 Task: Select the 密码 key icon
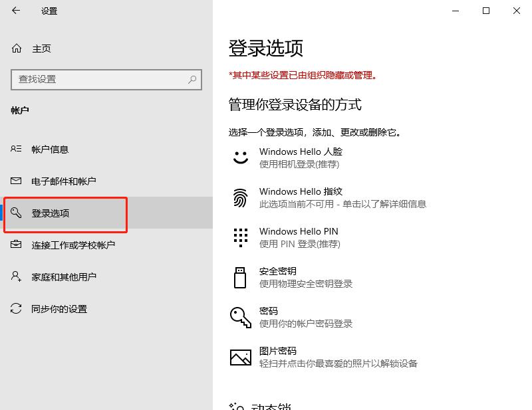click(240, 317)
